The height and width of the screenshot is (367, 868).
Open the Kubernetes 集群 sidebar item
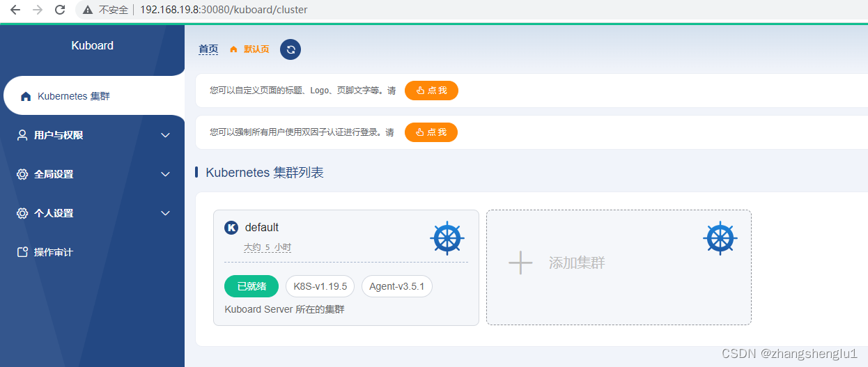93,96
